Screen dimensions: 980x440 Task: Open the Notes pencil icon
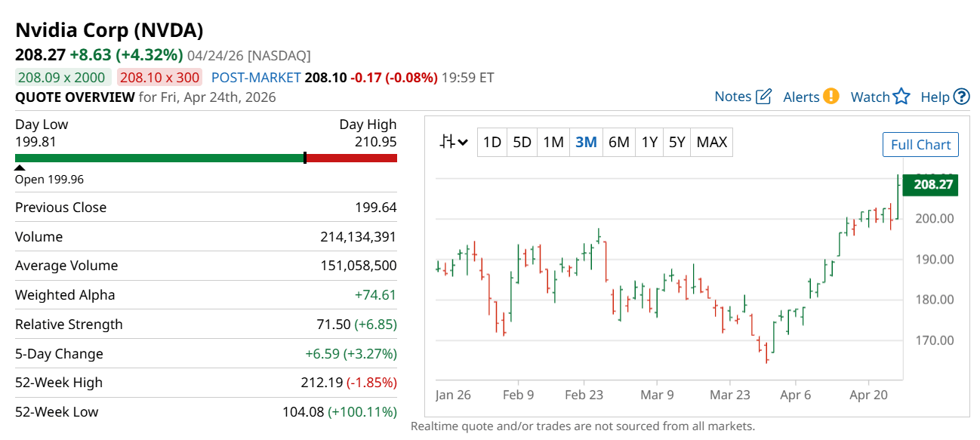pyautogui.click(x=764, y=97)
